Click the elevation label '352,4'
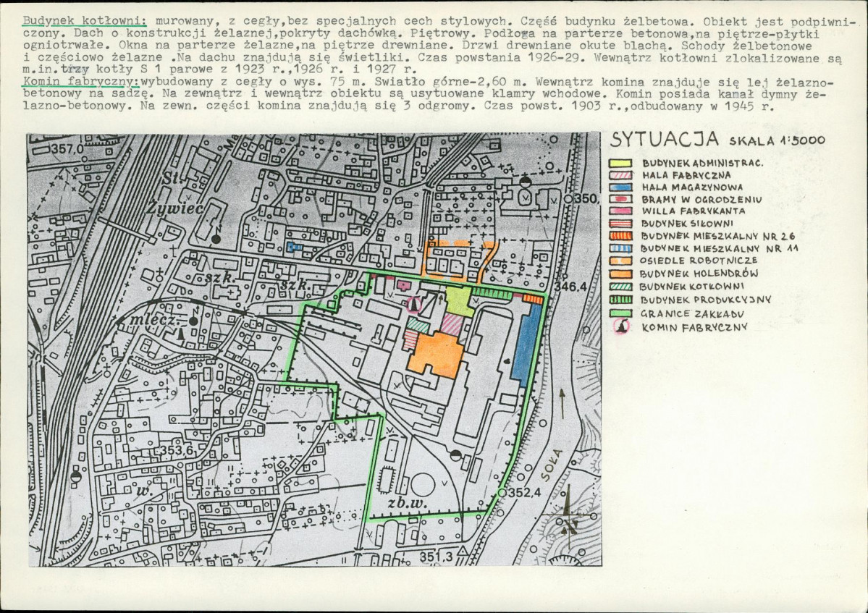The width and height of the screenshot is (868, 613). pyautogui.click(x=524, y=492)
